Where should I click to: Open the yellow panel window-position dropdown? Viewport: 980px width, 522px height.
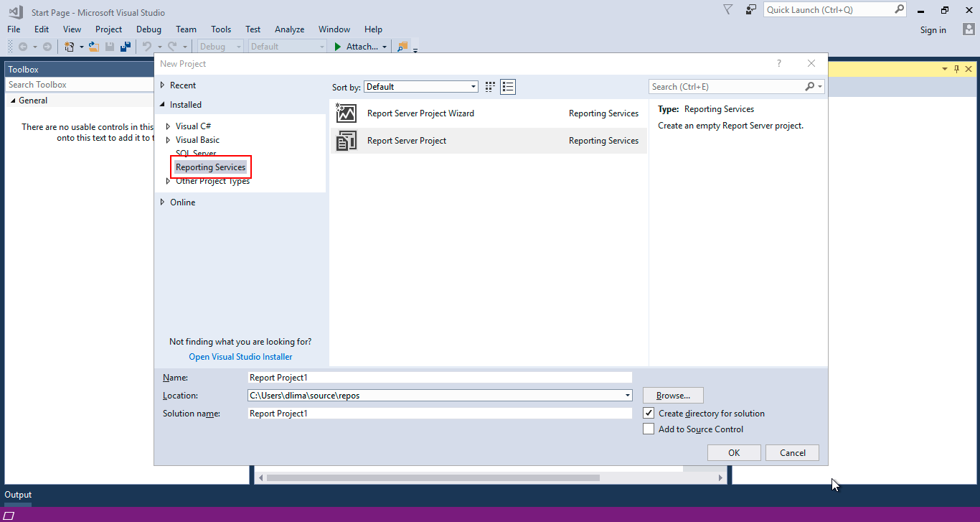click(945, 69)
